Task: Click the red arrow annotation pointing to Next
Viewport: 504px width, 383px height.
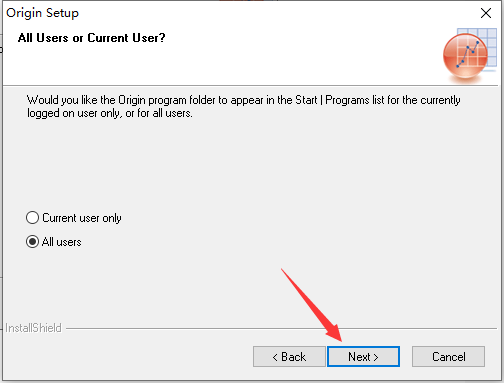Action: click(x=311, y=305)
